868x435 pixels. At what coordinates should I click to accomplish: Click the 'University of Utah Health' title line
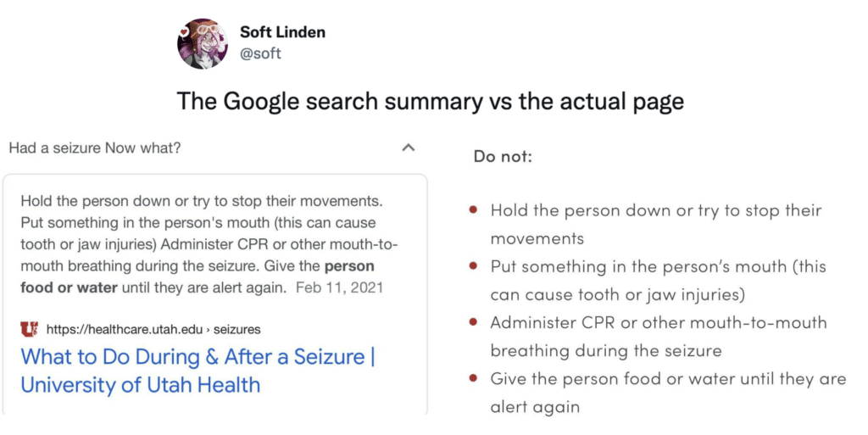tap(141, 385)
